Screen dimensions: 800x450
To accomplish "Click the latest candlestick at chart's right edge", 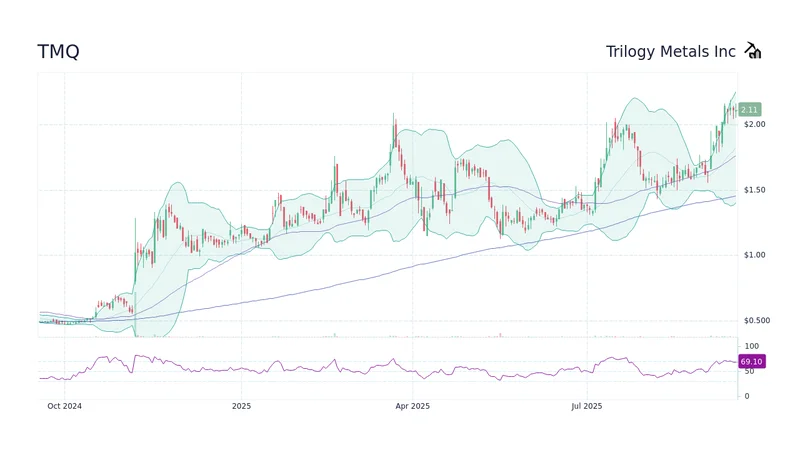I will (733, 110).
